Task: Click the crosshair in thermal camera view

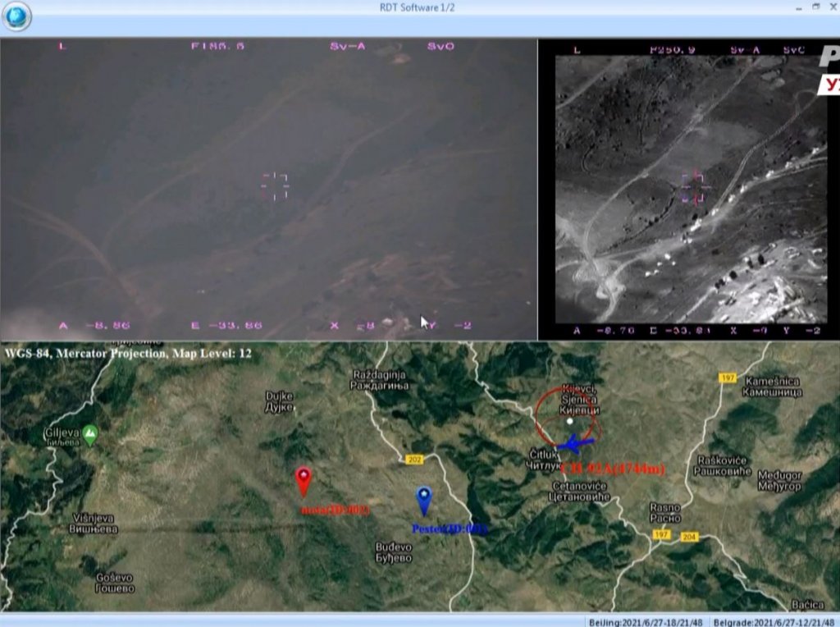Action: [x=694, y=187]
